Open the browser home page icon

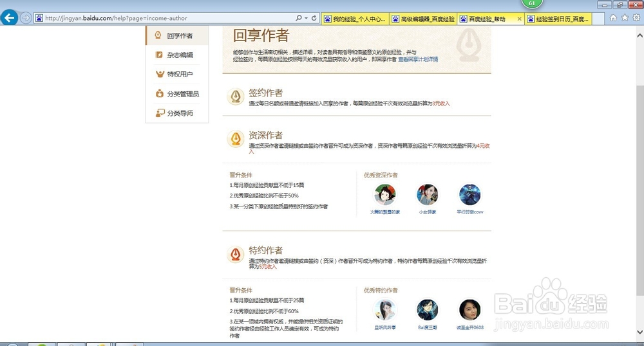point(613,17)
